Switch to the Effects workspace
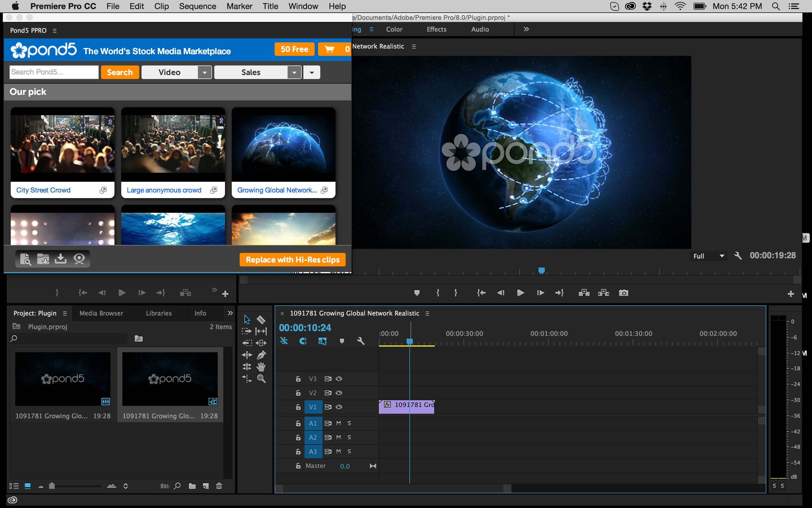Screen dimensions: 812x508 [436, 29]
